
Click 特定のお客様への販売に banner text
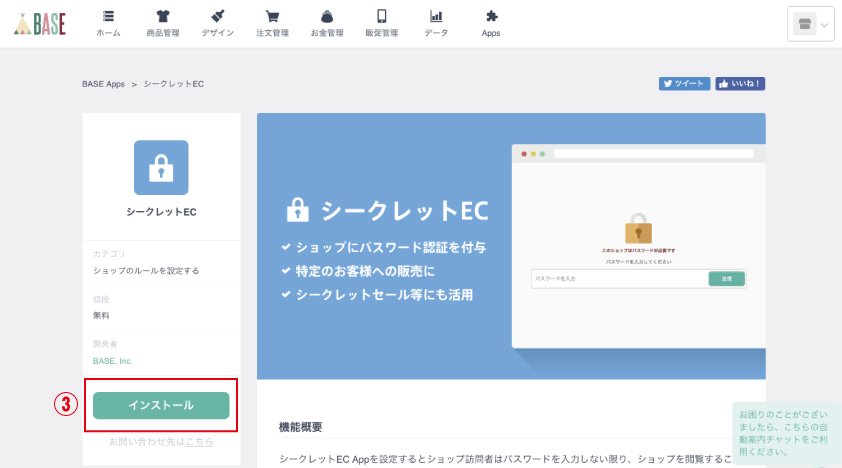coord(365,271)
